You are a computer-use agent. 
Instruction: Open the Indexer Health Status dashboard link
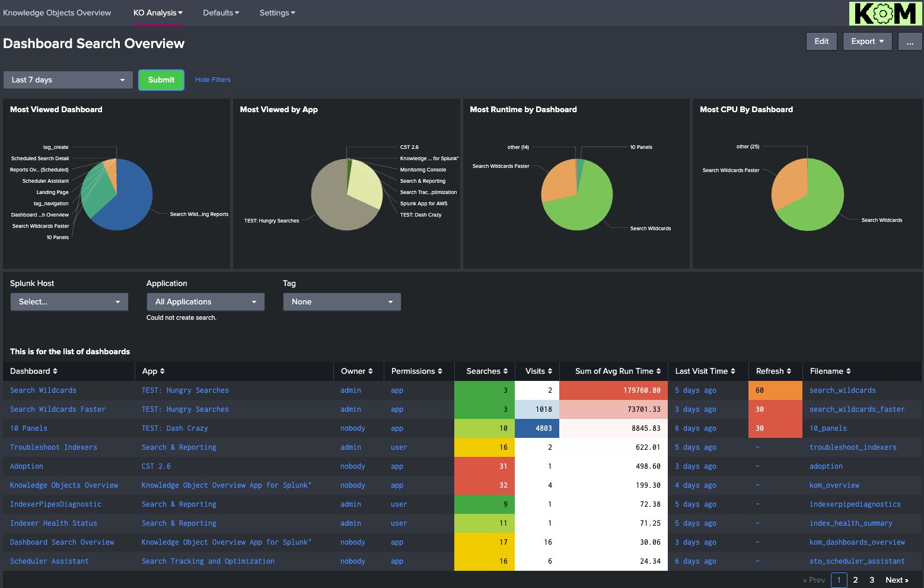pos(53,523)
